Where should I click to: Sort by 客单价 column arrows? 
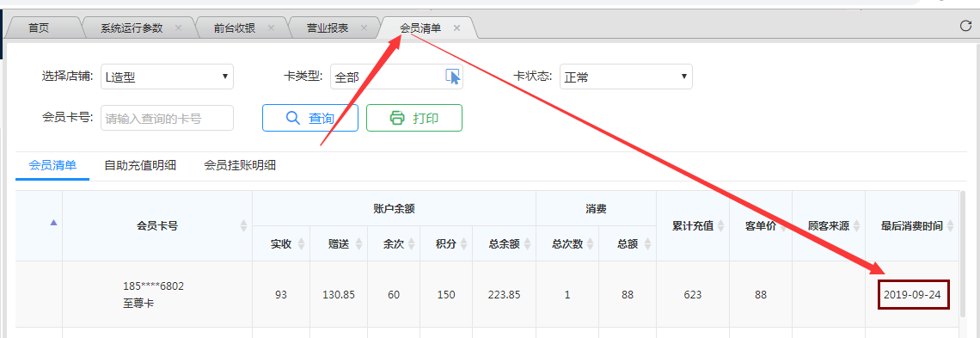[x=783, y=226]
